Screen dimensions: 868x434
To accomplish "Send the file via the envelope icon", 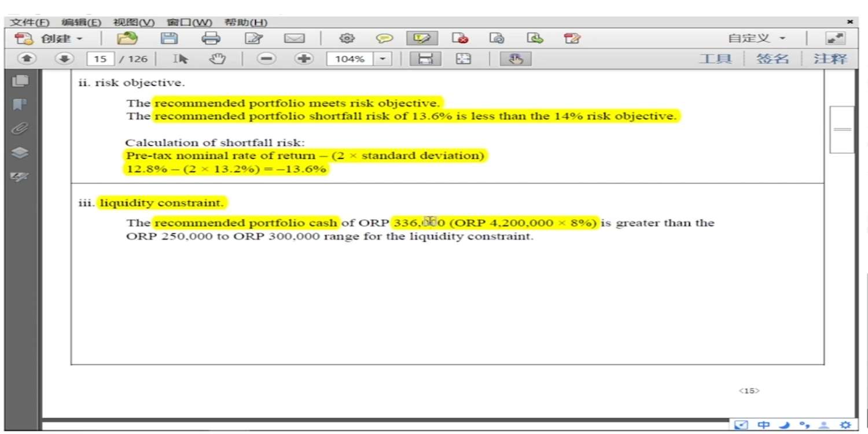I will click(x=294, y=39).
